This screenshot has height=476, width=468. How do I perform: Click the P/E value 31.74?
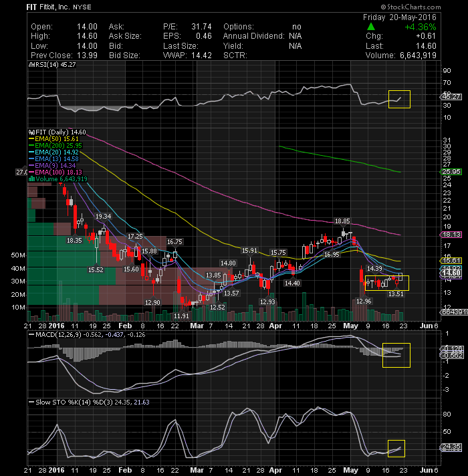(x=201, y=27)
